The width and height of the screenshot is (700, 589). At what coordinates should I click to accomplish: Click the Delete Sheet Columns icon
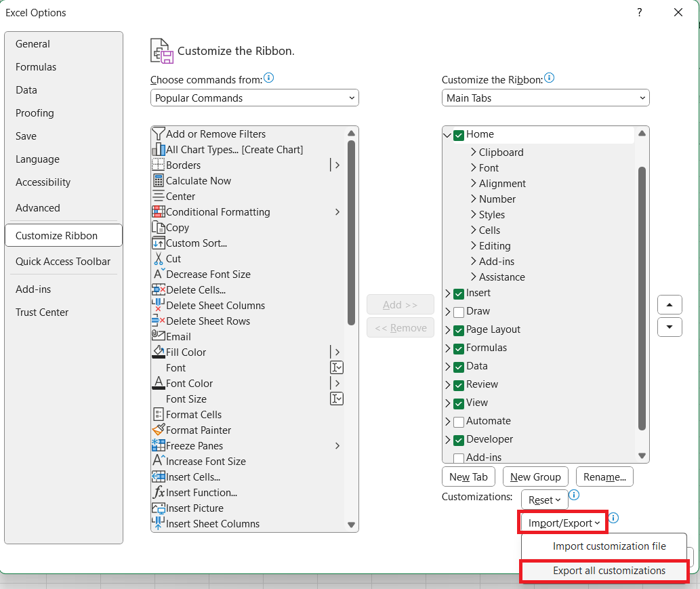coord(159,305)
